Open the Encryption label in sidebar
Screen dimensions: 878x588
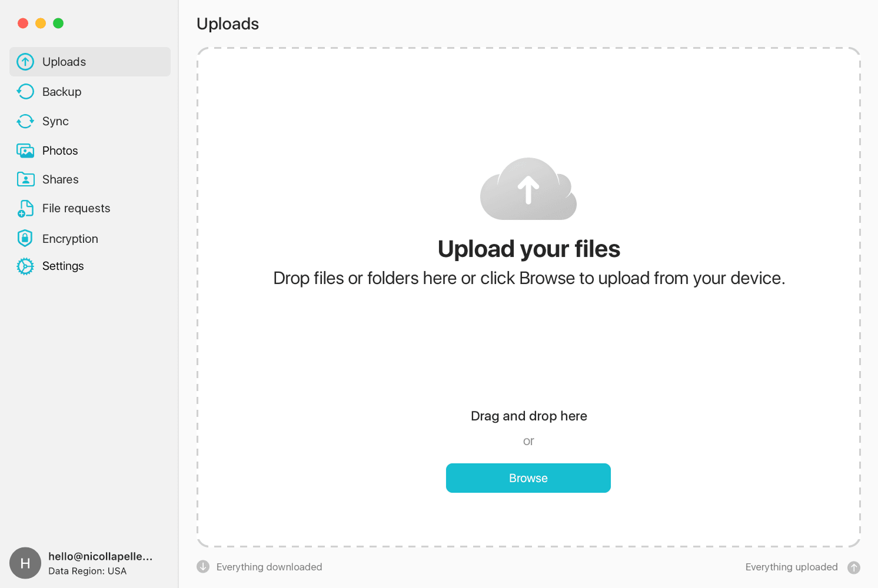pos(70,239)
